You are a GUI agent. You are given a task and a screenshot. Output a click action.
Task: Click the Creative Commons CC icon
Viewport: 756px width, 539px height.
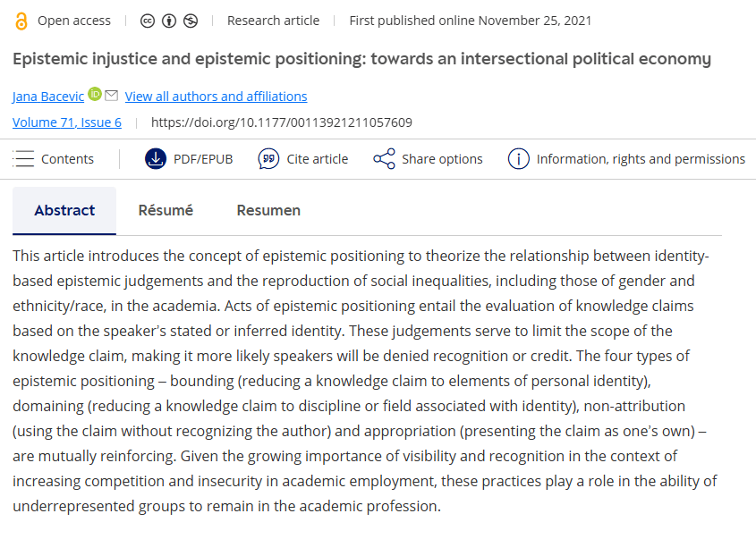[x=147, y=21]
